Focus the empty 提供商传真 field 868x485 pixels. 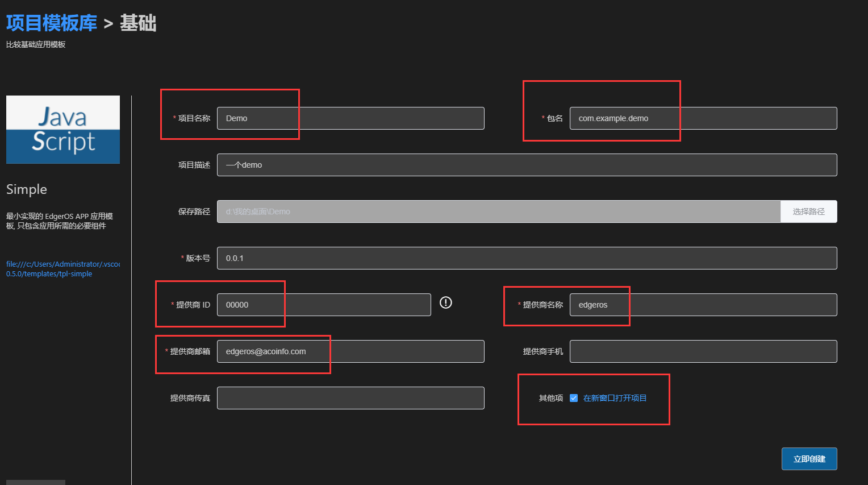tap(350, 398)
